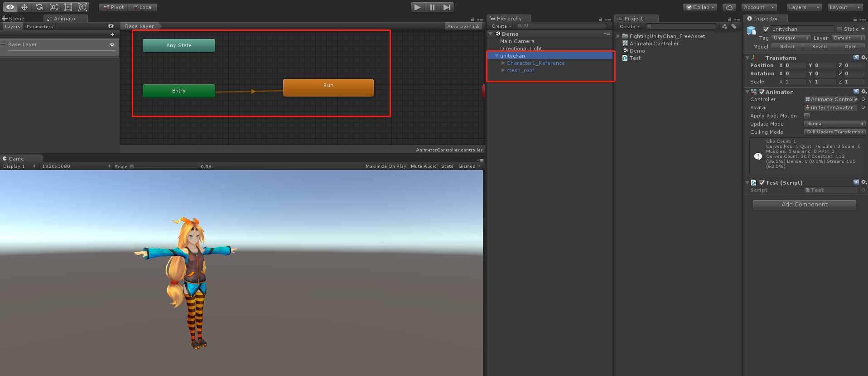Add a new animator layer

click(x=112, y=34)
